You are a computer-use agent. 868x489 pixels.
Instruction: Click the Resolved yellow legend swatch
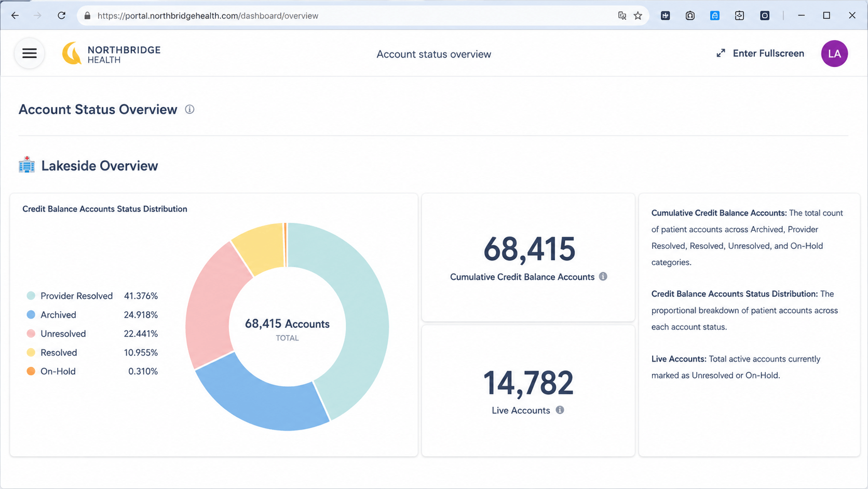[x=31, y=352]
